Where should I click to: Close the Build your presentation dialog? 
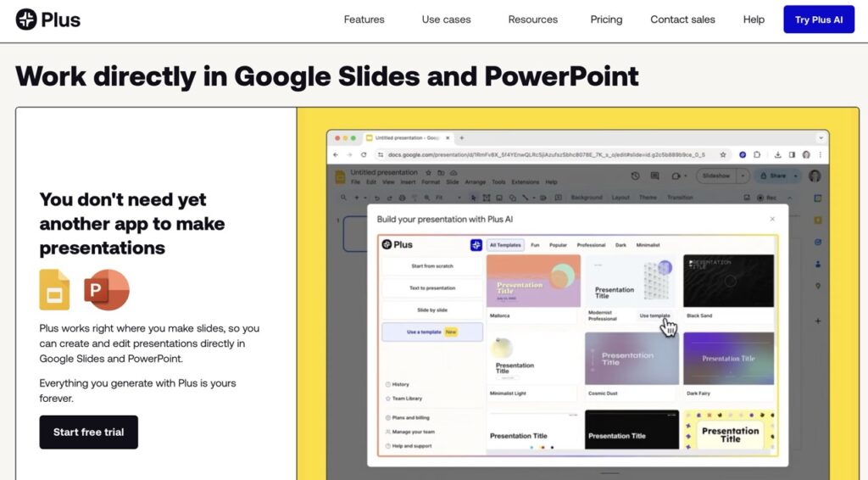pos(772,220)
